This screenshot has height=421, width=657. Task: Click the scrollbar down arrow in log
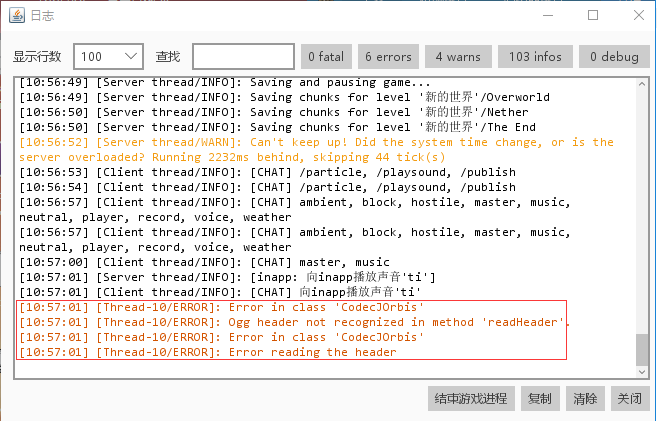[642, 372]
